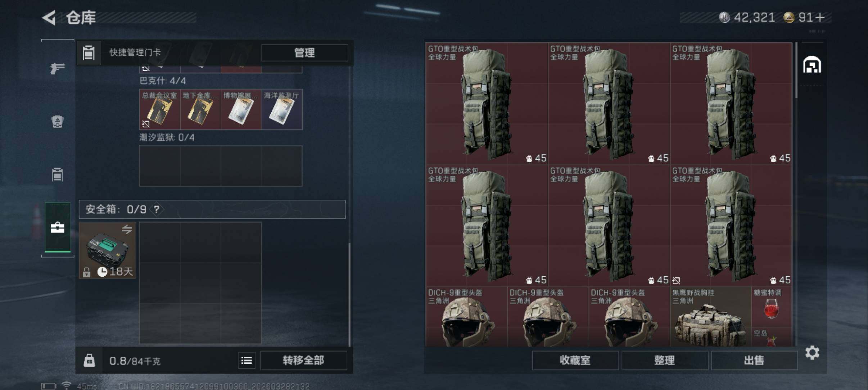
Task: Toggle the list view icon beside 转移全部
Action: coord(247,360)
